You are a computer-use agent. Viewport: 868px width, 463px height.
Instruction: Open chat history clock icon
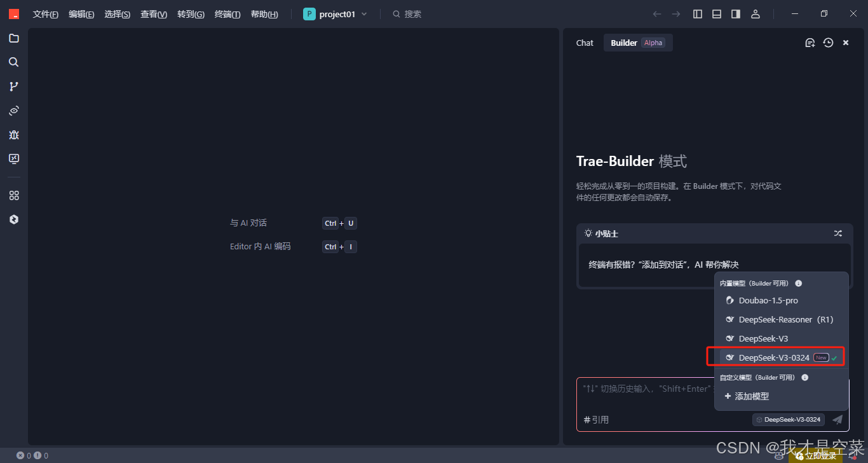click(x=828, y=43)
